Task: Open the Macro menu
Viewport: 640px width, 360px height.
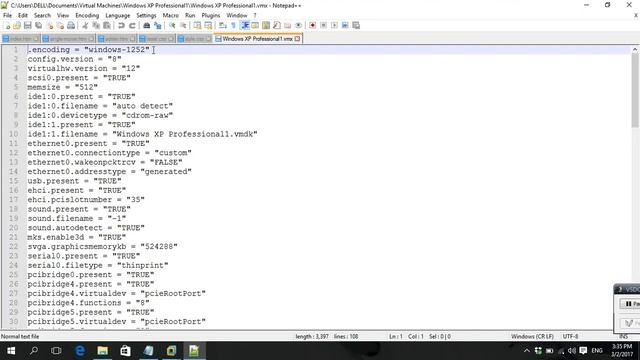Action: [171, 15]
